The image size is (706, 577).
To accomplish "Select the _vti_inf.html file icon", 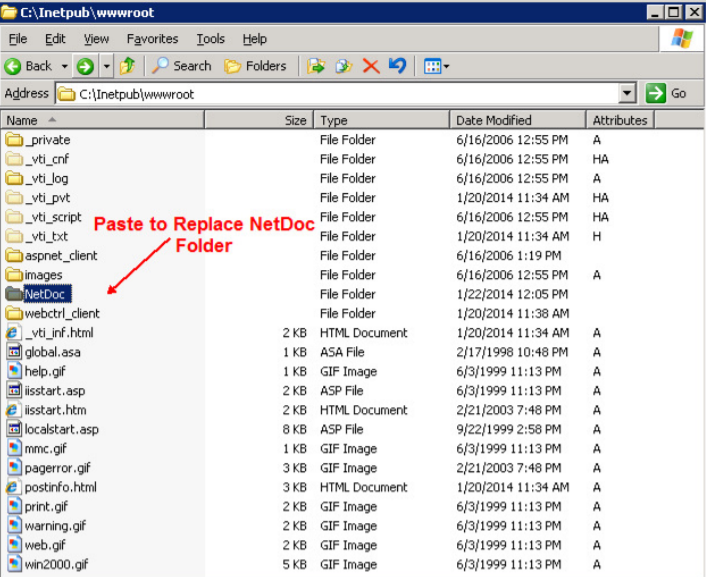I will [14, 333].
